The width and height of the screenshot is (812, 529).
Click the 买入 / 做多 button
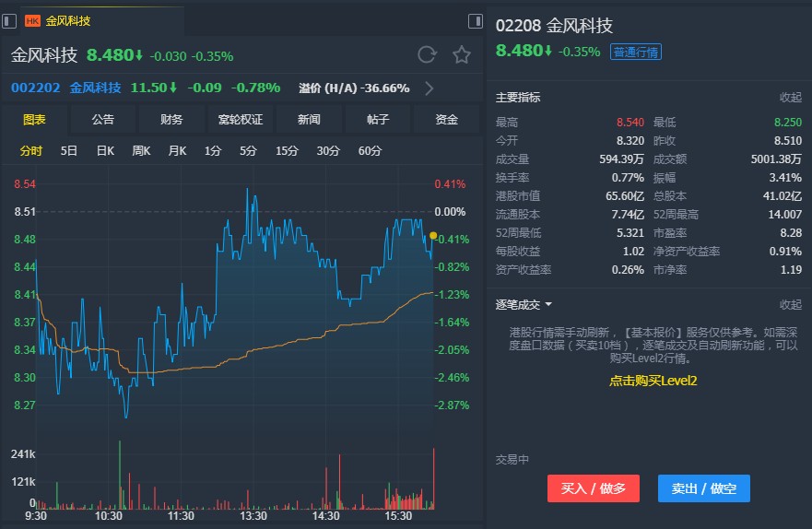[593, 488]
